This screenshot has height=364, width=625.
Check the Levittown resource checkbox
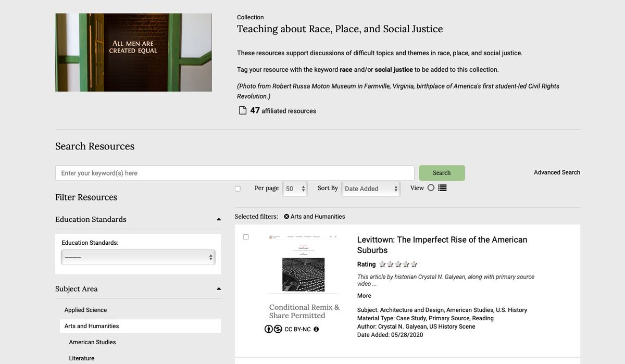coord(246,237)
